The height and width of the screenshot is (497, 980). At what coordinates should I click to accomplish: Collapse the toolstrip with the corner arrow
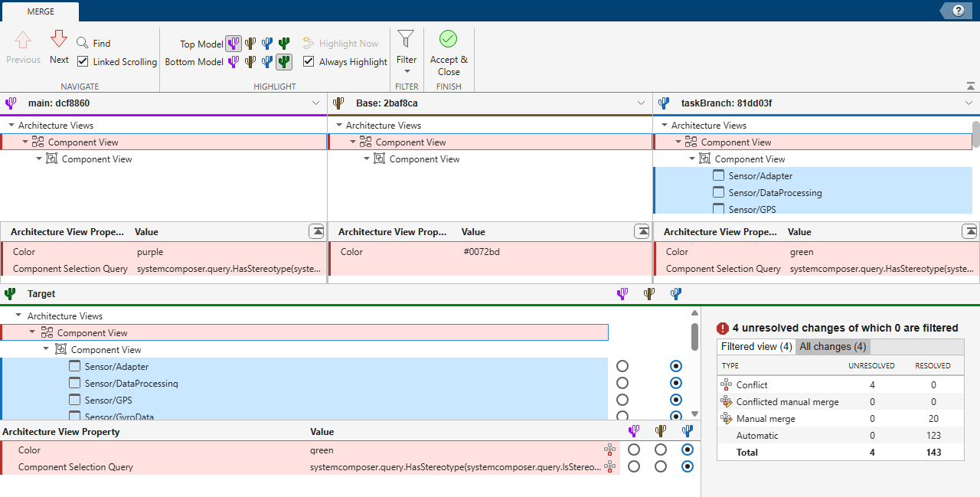click(971, 86)
